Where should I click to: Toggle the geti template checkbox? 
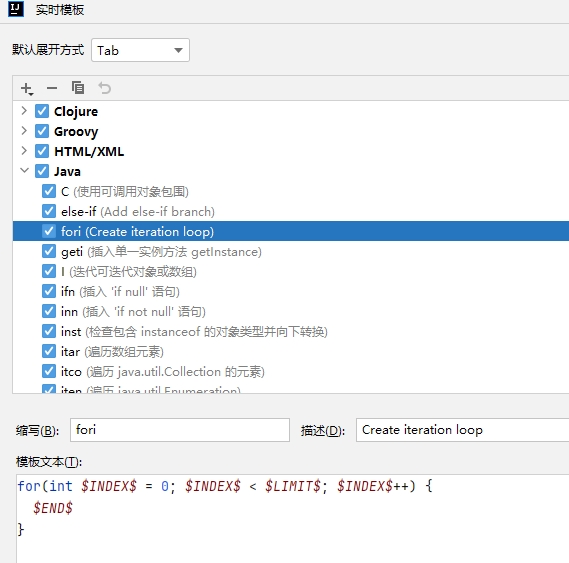pos(49,251)
